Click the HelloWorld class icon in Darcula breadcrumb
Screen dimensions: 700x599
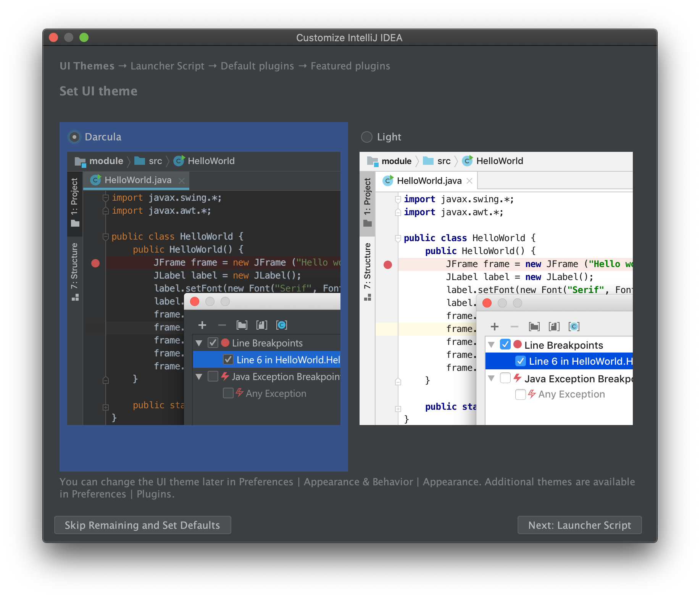[x=179, y=161]
